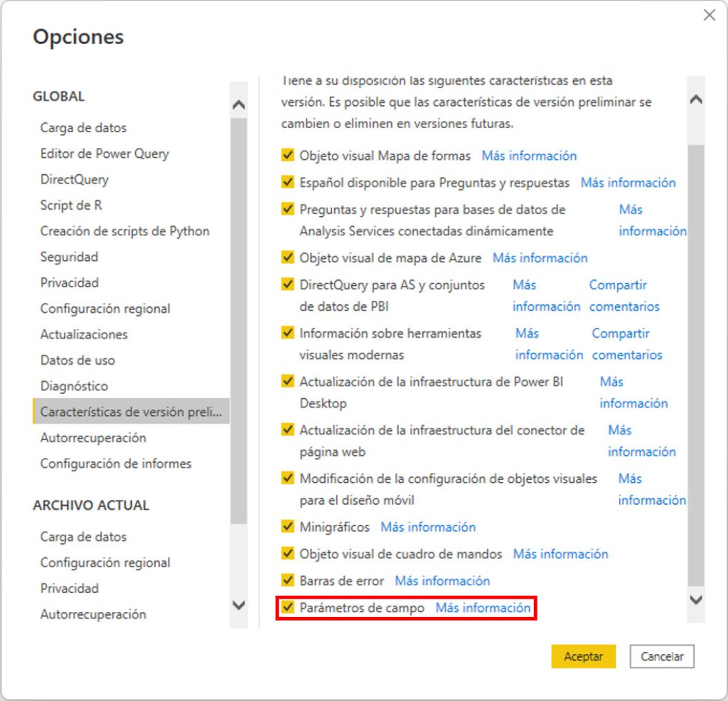This screenshot has height=701, width=728.
Task: Open Autorrecuperación under GLOBAL
Action: coord(93,438)
